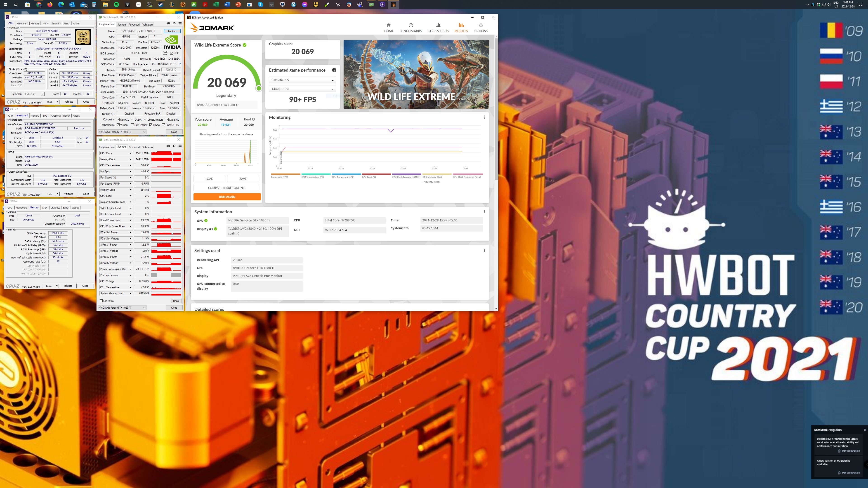
Task: Take a screenshot using the Graphics Card GPU-Z camera icon
Action: [x=168, y=23]
